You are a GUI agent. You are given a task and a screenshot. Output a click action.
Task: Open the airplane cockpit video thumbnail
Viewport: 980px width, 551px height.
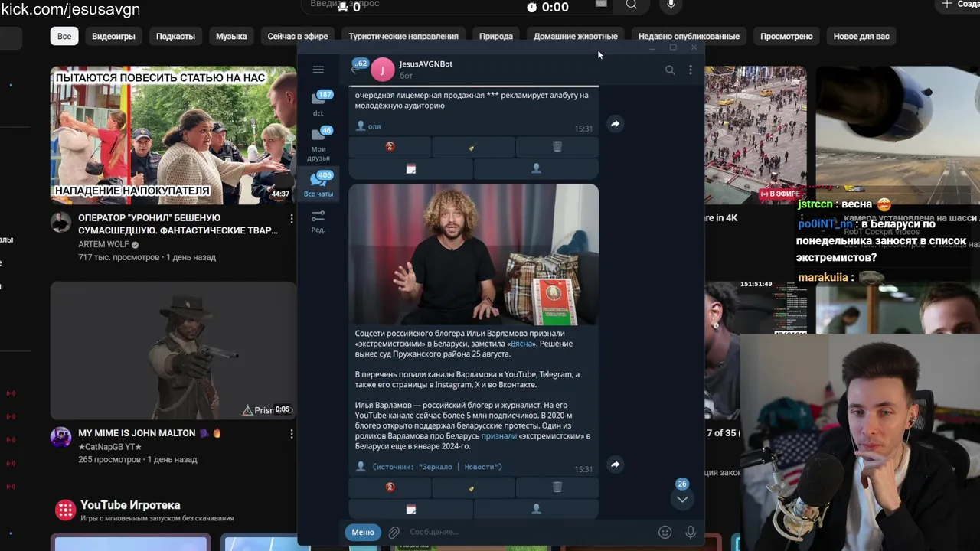coord(897,126)
